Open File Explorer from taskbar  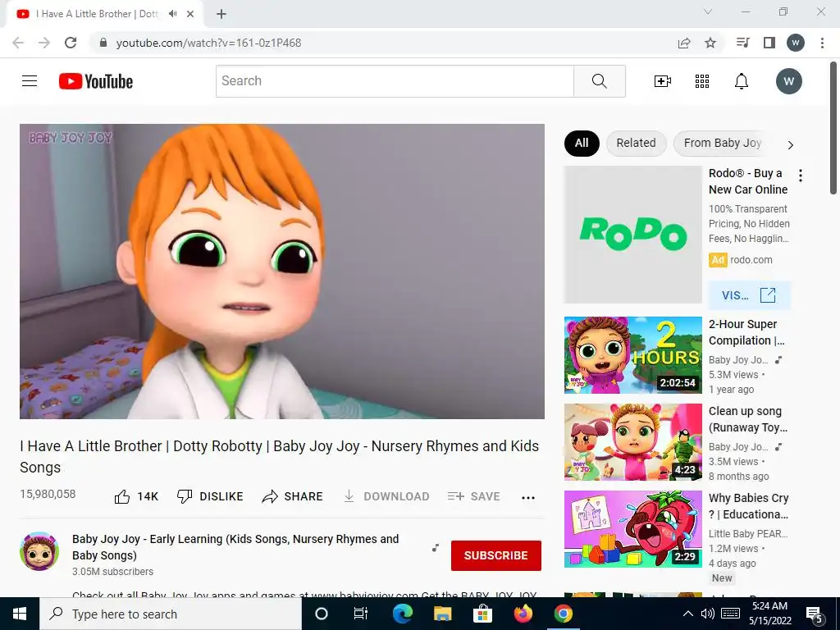(x=442, y=614)
